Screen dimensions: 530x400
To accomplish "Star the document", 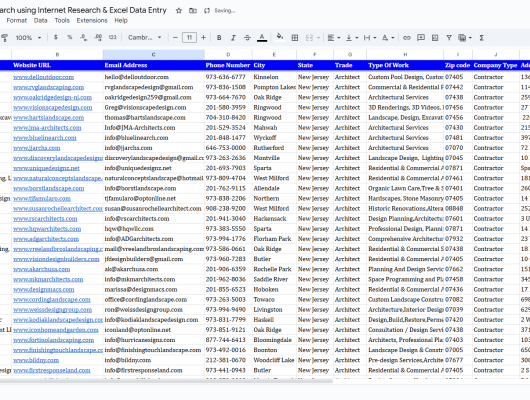I will pos(179,11).
